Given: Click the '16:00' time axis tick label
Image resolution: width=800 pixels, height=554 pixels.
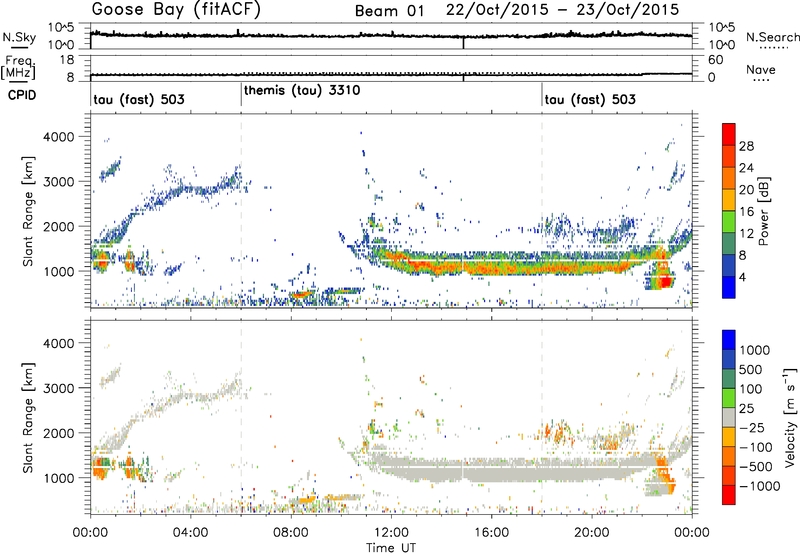Looking at the screenshot, I should [x=491, y=532].
